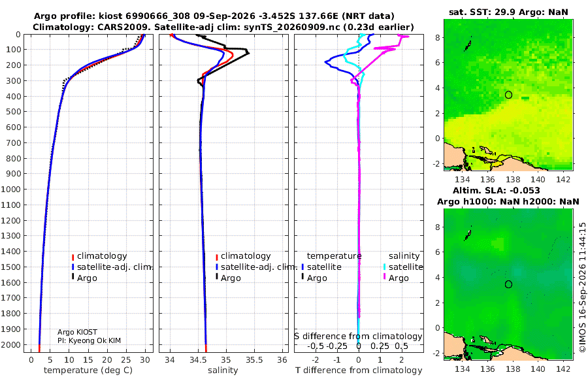Click the IMOS copyright timestamp text
Screen dimensions: 588x379
pyautogui.click(x=582, y=287)
